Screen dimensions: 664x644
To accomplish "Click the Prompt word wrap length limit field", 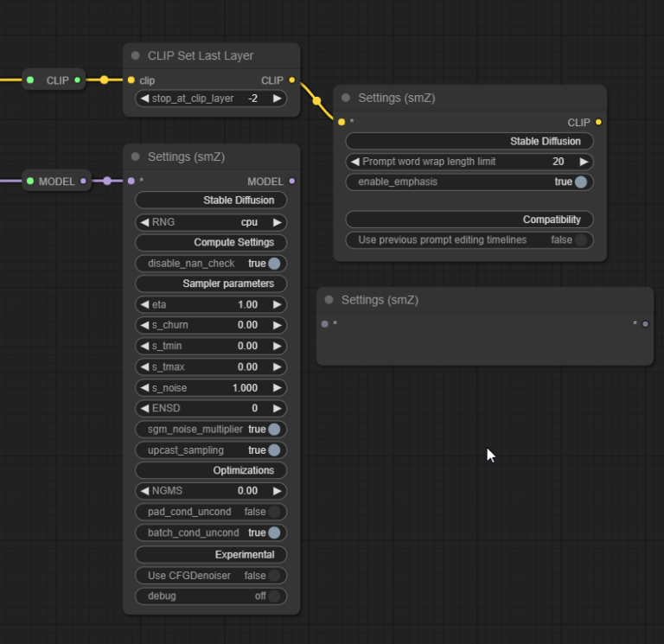I will pyautogui.click(x=469, y=162).
